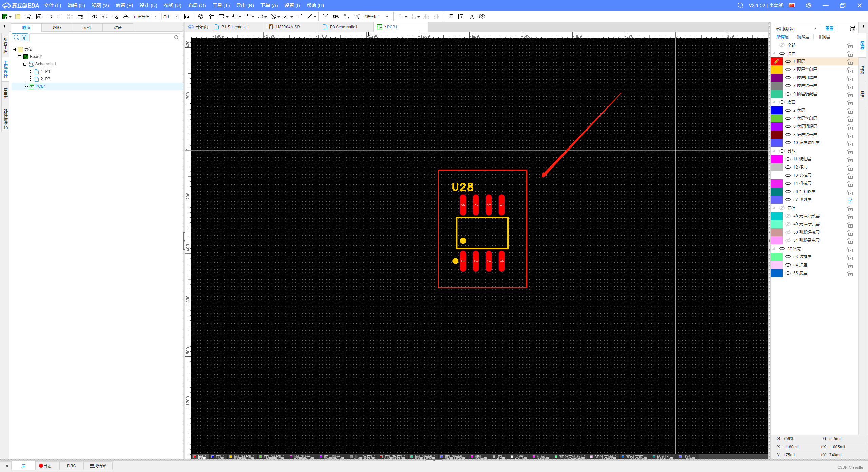
Task: Switch to the 网络 tab in left panel
Action: tap(57, 27)
